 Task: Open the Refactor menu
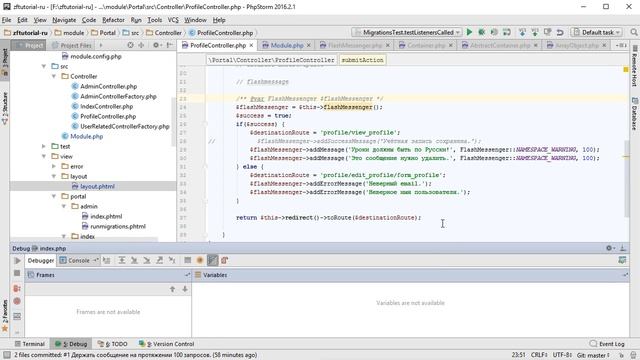(x=113, y=20)
